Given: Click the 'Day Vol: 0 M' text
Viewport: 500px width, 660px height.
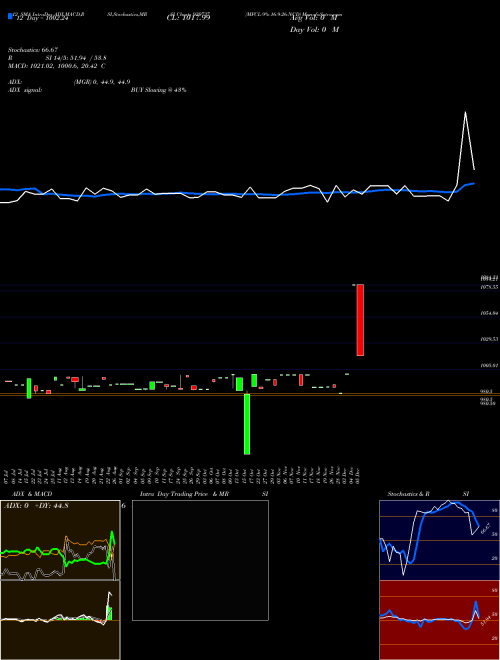Looking at the screenshot, I should pyautogui.click(x=314, y=30).
